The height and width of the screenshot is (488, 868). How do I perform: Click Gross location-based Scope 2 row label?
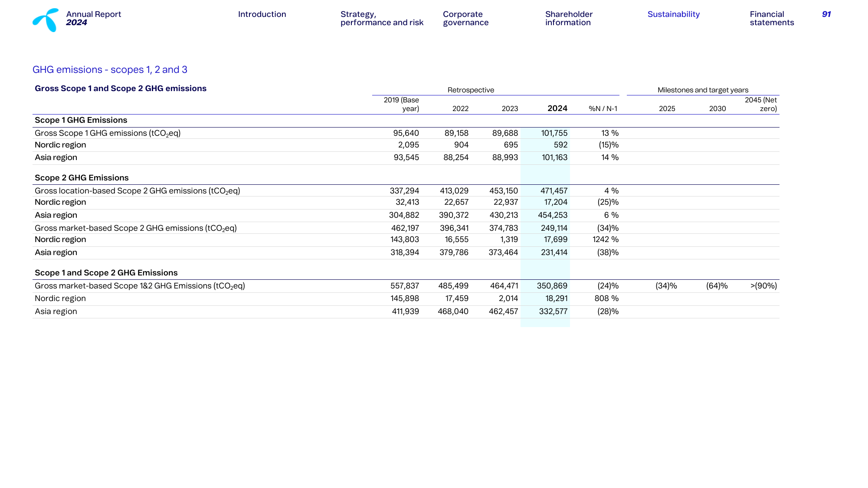click(x=138, y=191)
